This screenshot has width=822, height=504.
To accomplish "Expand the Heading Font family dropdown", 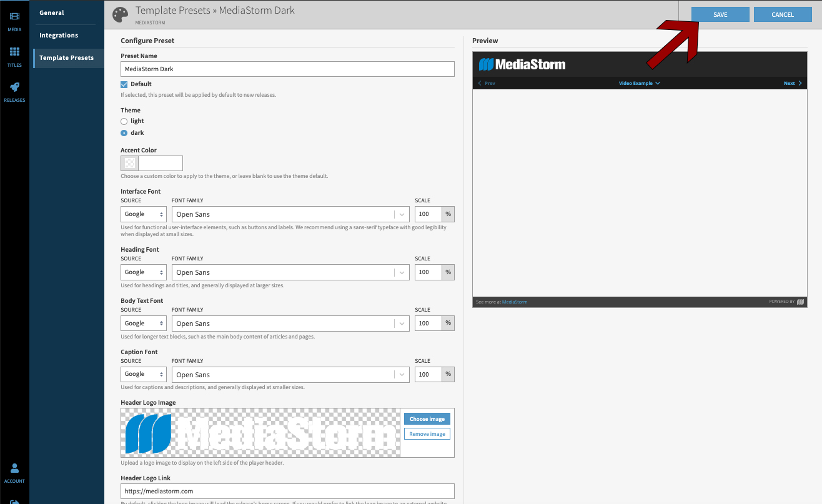I will (x=402, y=272).
